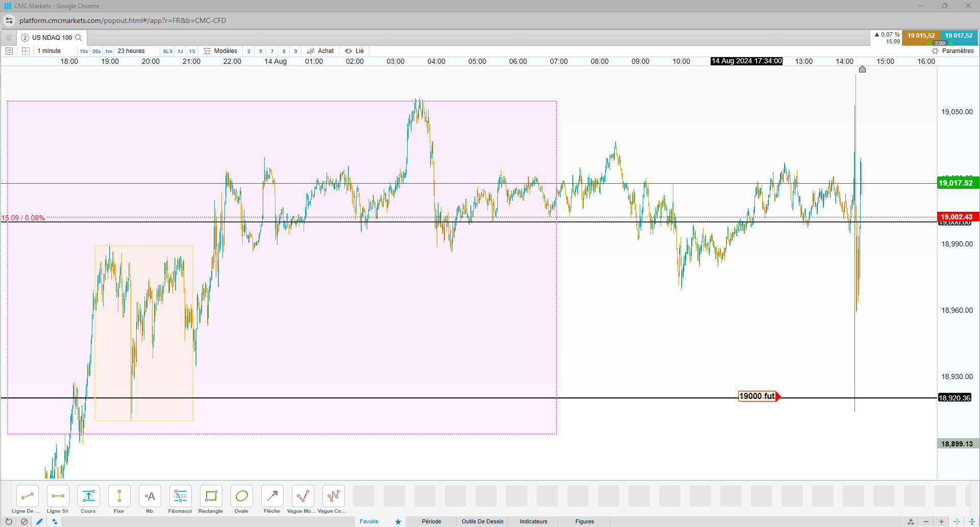Apply template number 5
The width and height of the screenshot is (980, 527).
(x=261, y=51)
